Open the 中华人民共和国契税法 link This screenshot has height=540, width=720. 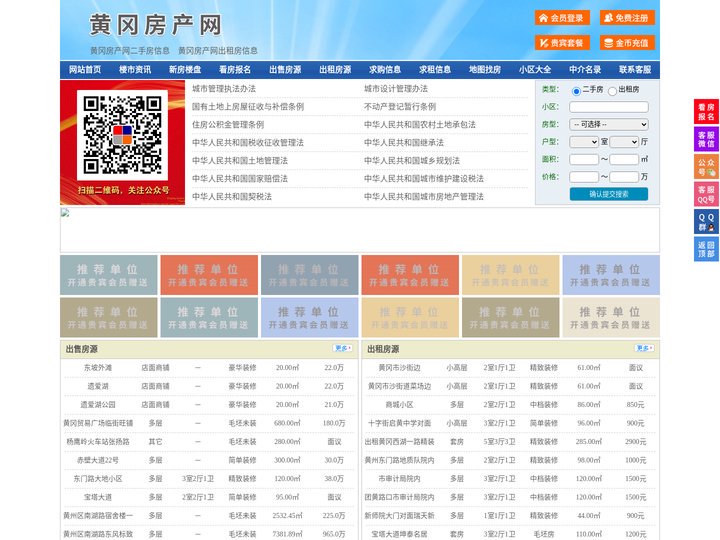[x=232, y=197]
